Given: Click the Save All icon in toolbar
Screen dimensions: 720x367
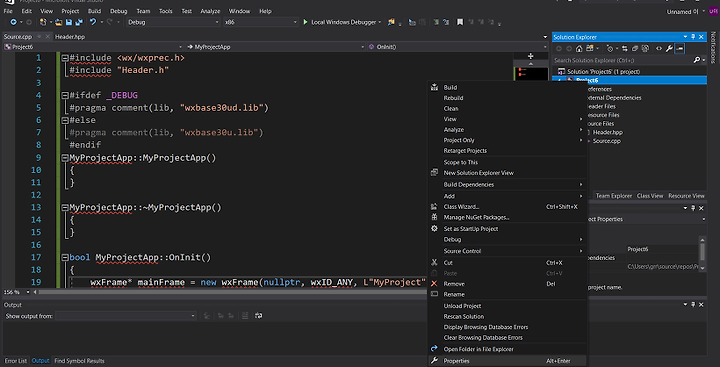Looking at the screenshot, I should click(79, 22).
